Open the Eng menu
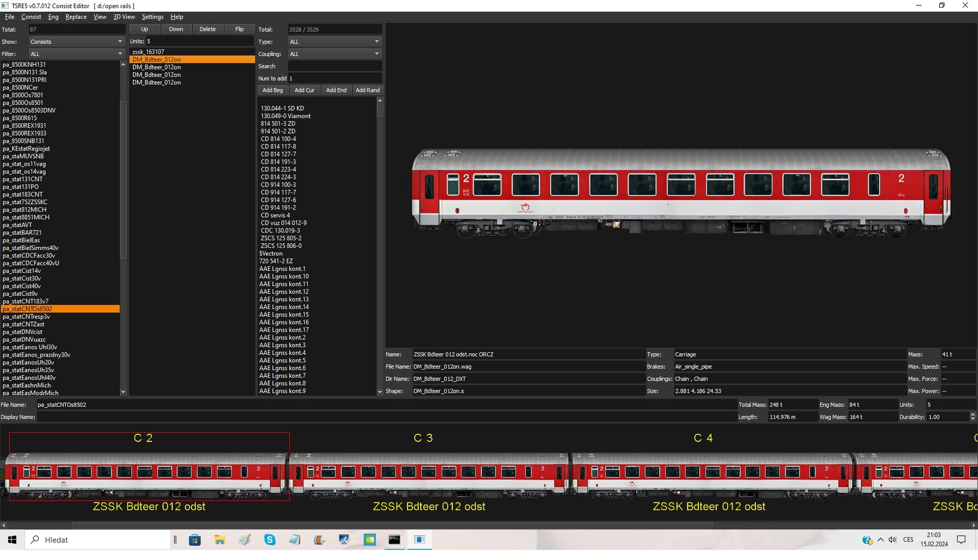 coord(53,17)
